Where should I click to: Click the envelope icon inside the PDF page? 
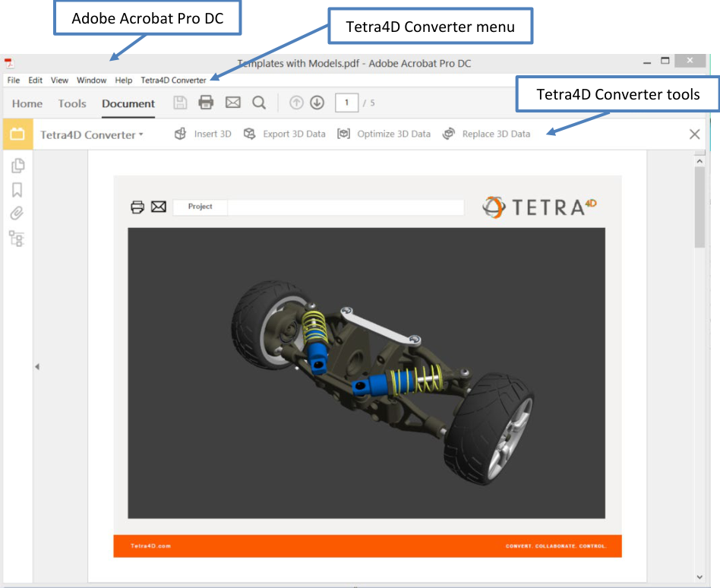point(159,207)
